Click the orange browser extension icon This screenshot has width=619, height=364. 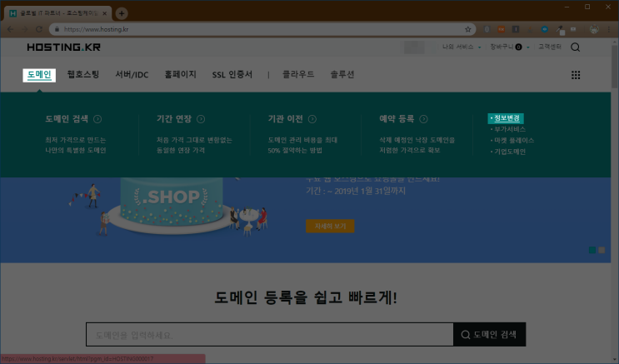501,29
